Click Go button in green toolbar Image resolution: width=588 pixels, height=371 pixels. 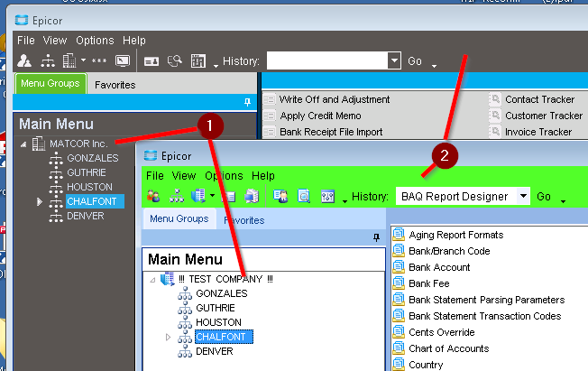[x=544, y=197]
